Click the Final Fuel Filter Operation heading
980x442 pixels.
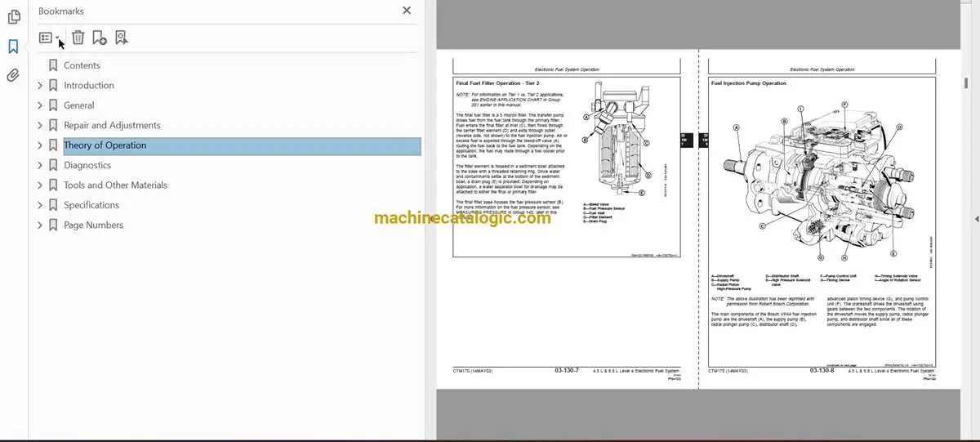[x=497, y=83]
